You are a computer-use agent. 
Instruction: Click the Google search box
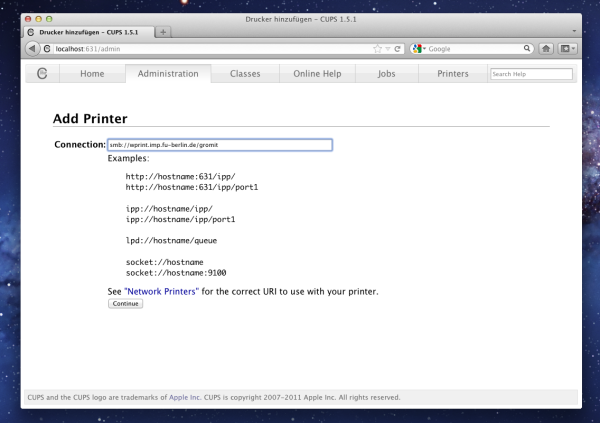(474, 49)
